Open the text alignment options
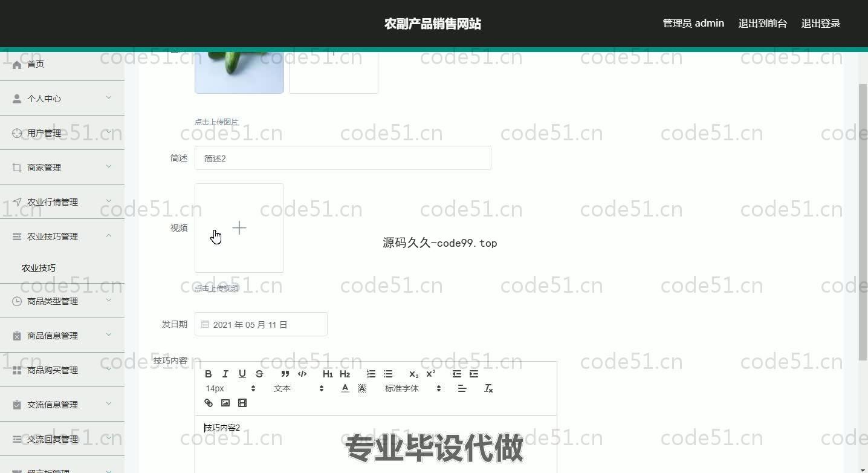The height and width of the screenshot is (473, 868). (x=462, y=388)
